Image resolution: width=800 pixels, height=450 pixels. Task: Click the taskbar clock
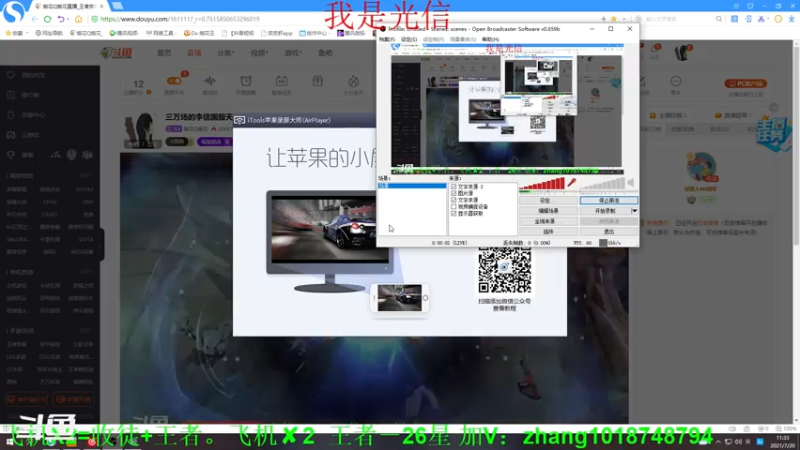(x=785, y=442)
